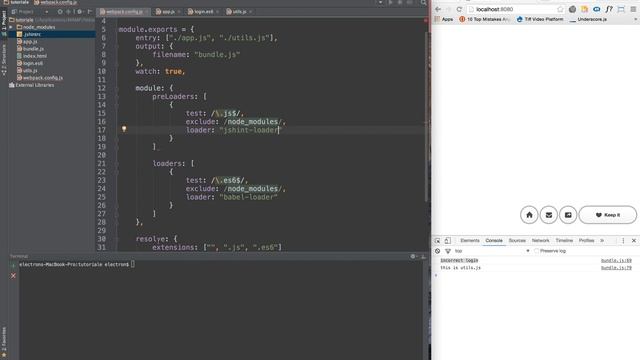Expand the node_modules folder
The height and width of the screenshot is (360, 640).
click(11, 27)
